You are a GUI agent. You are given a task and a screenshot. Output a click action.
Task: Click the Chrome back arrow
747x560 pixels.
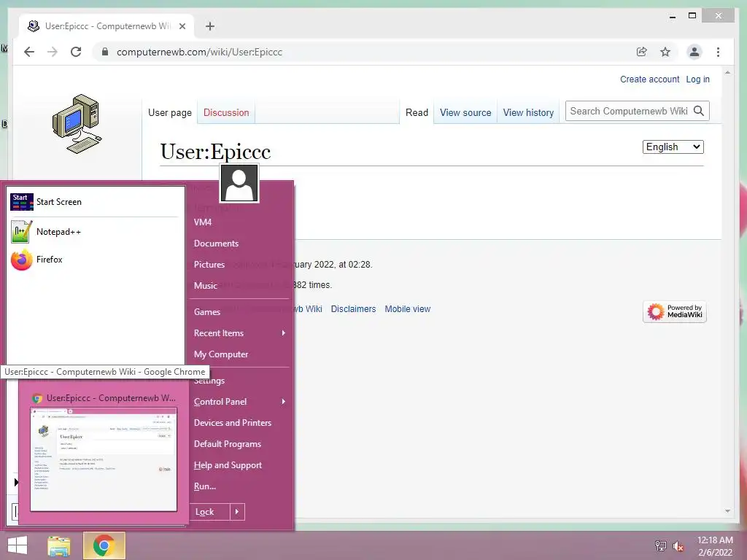tap(29, 52)
